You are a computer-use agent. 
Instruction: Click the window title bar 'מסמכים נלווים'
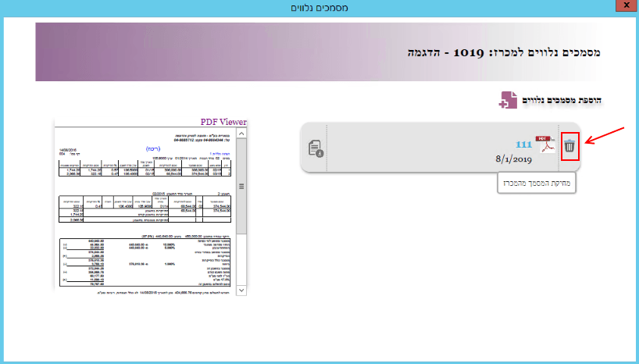[x=319, y=7]
